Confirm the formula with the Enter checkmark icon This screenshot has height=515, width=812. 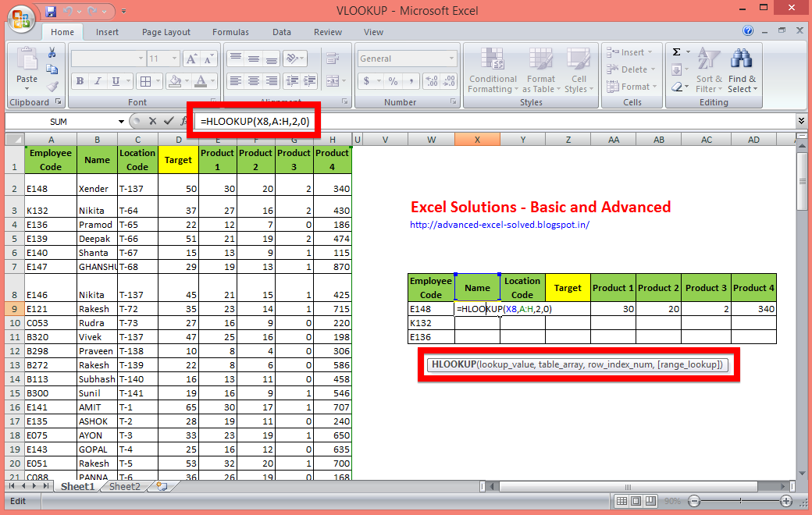point(167,121)
